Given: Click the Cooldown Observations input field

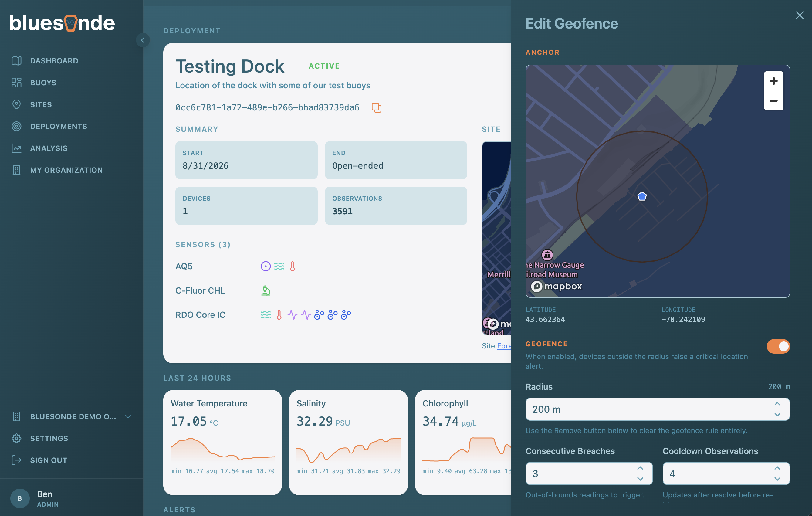Looking at the screenshot, I should click(x=726, y=474).
